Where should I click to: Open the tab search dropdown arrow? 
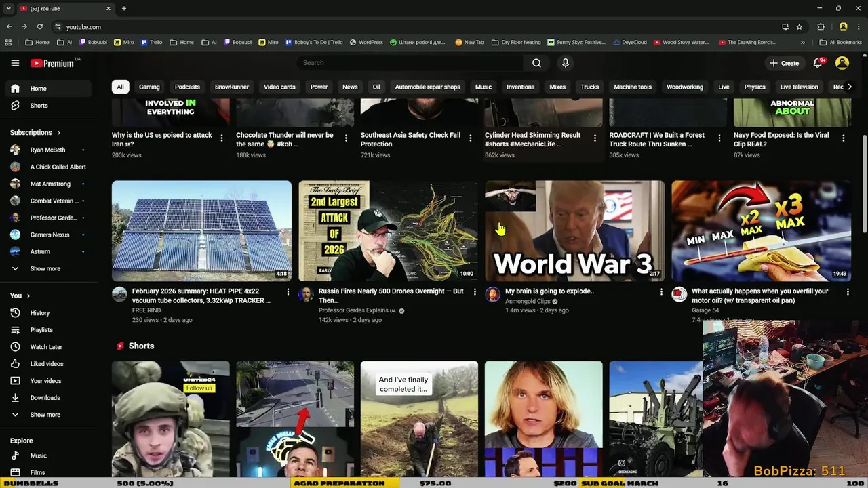pos(8,8)
